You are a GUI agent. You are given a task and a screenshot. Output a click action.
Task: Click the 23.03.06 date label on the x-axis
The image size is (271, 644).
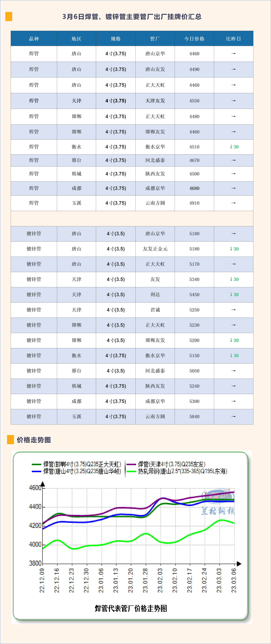click(x=234, y=580)
